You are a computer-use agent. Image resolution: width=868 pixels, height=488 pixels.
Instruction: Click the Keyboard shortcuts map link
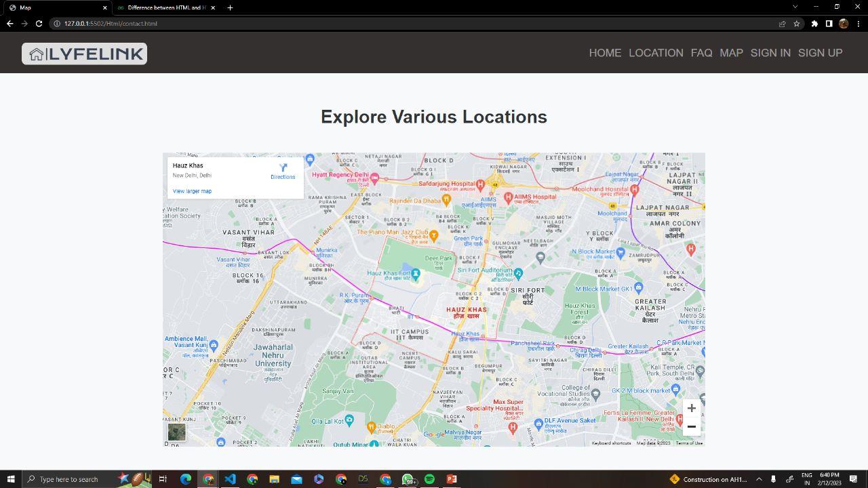click(611, 443)
